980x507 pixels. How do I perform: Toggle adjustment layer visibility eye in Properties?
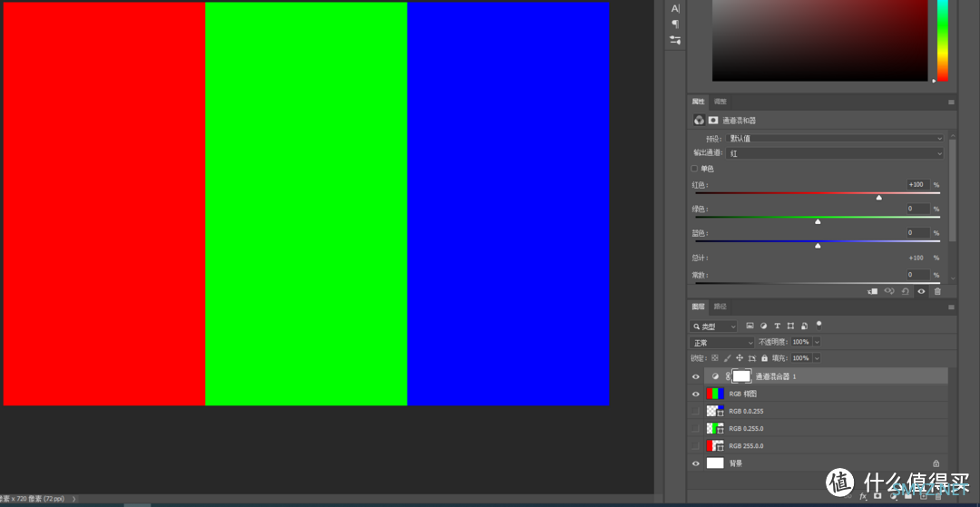click(921, 291)
